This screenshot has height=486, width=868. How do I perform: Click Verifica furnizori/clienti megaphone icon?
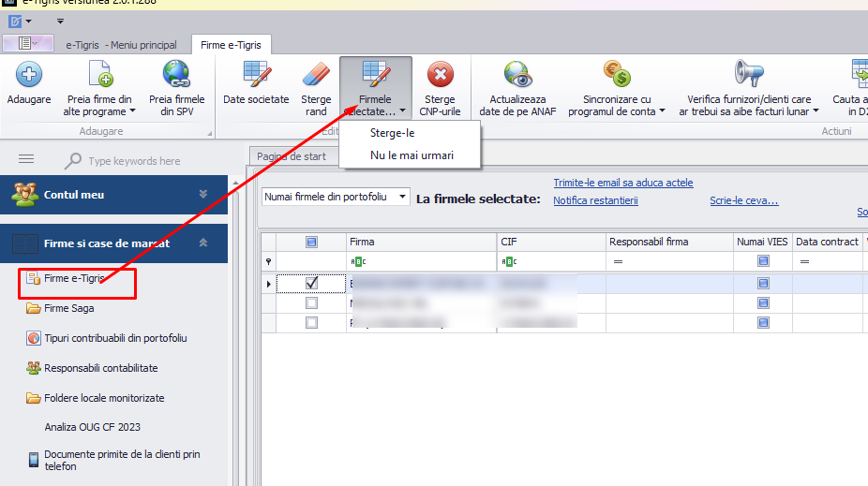click(748, 73)
